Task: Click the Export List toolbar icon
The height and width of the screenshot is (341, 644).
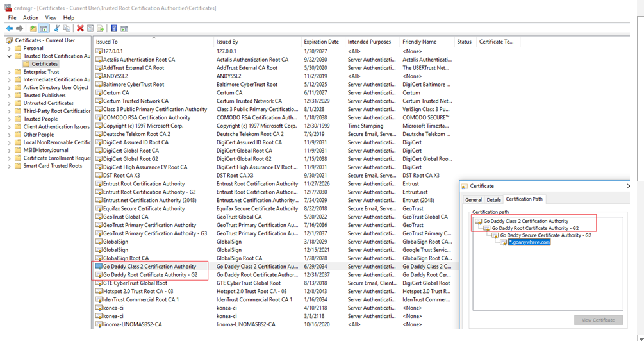Action: click(100, 28)
